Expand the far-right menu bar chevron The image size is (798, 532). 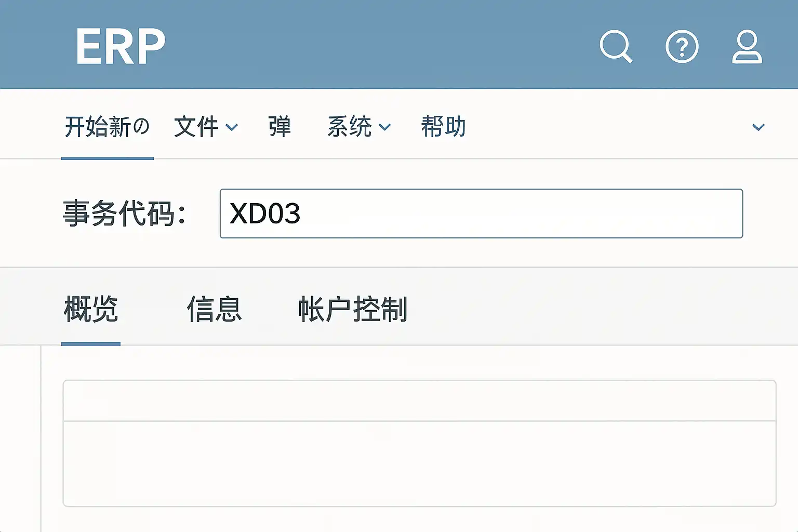click(x=758, y=127)
